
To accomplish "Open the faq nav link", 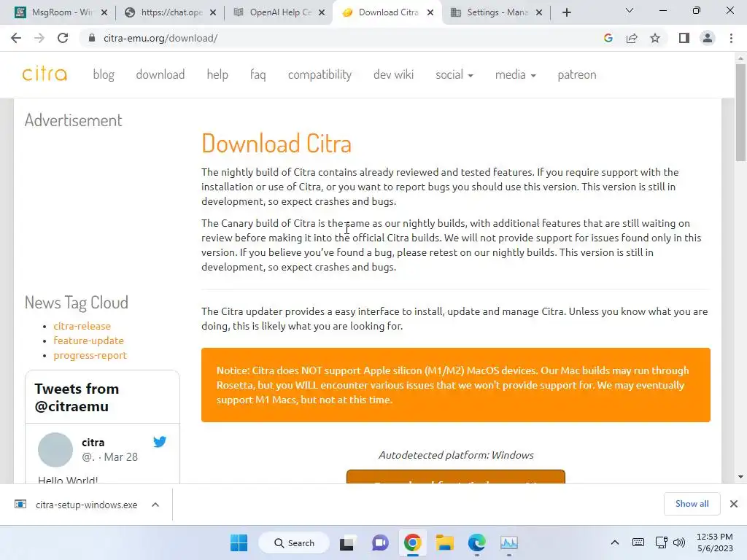I will [258, 75].
